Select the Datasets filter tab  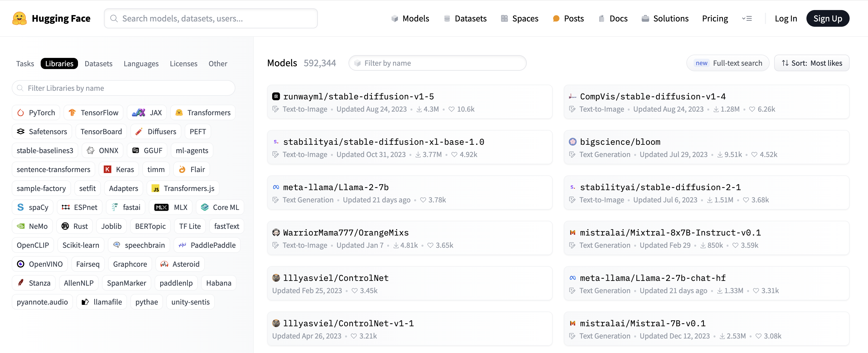[x=99, y=63]
